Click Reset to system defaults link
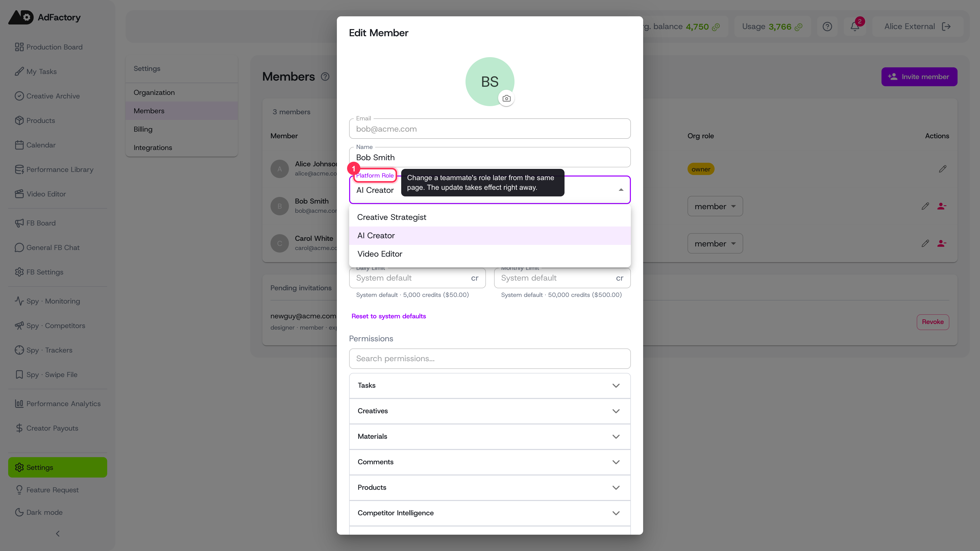Image resolution: width=980 pixels, height=551 pixels. tap(388, 316)
